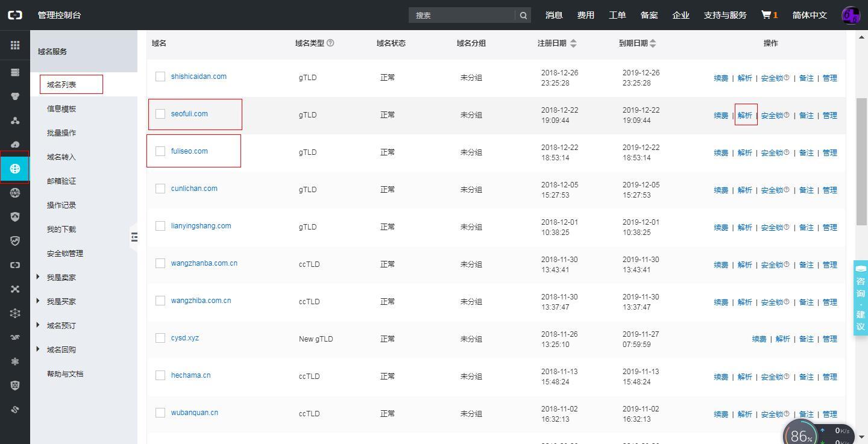Click the scrollbar down arrow
The width and height of the screenshot is (868, 444).
coord(862,437)
